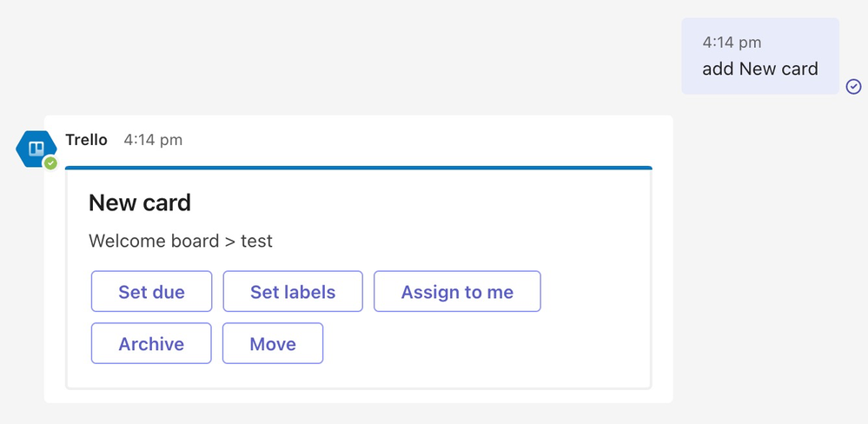Click the Trello message 4:14 pm timestamp
This screenshot has height=424, width=868.
coord(153,140)
